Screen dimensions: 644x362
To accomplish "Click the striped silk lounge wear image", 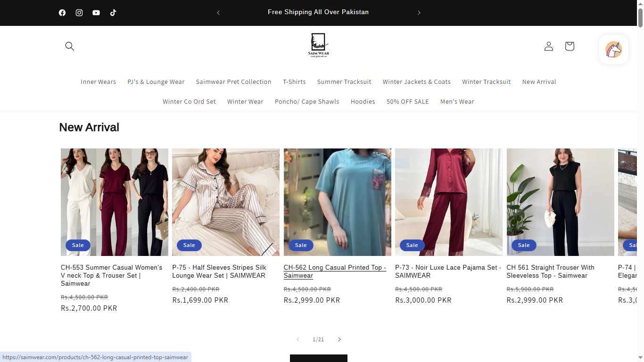I will (x=225, y=202).
